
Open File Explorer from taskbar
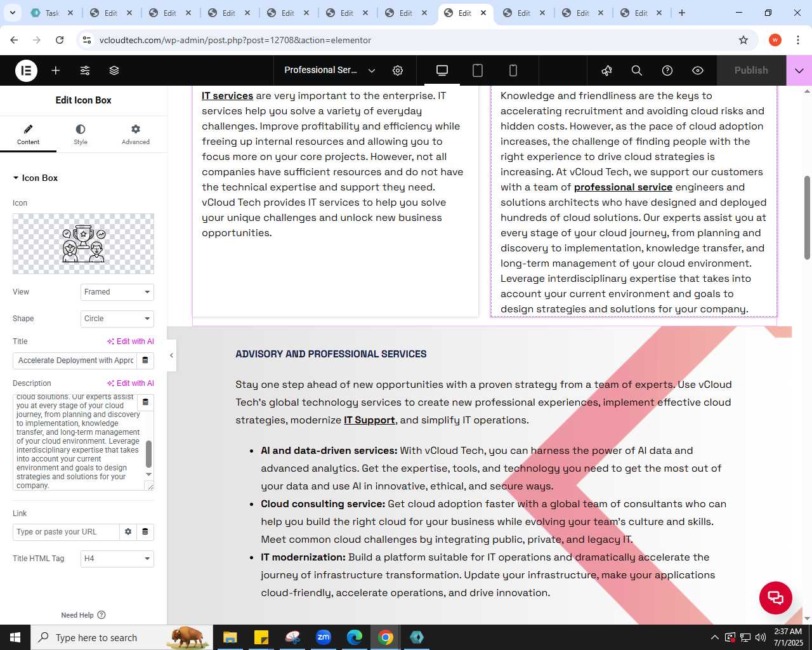(230, 637)
